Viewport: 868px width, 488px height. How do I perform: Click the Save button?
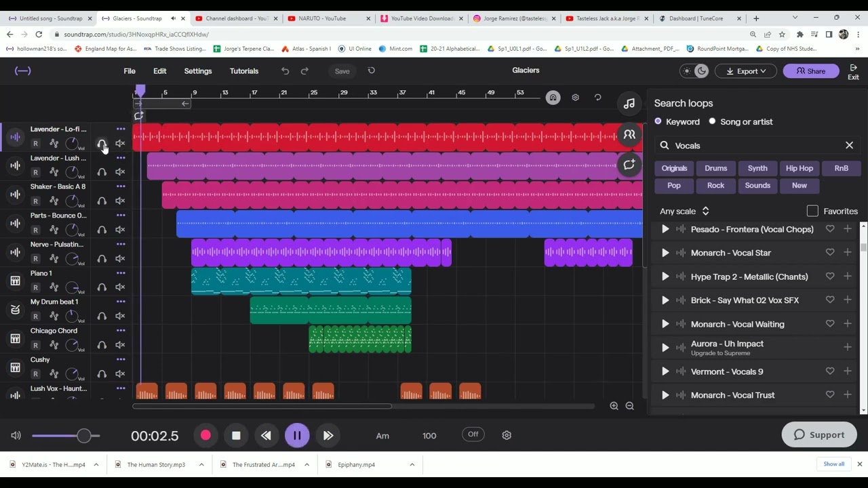click(342, 71)
